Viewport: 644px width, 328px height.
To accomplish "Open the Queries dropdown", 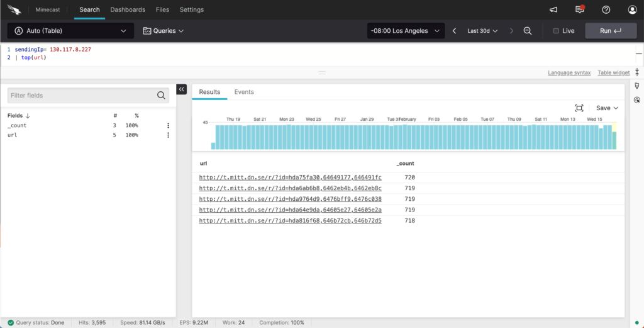I will [x=163, y=31].
